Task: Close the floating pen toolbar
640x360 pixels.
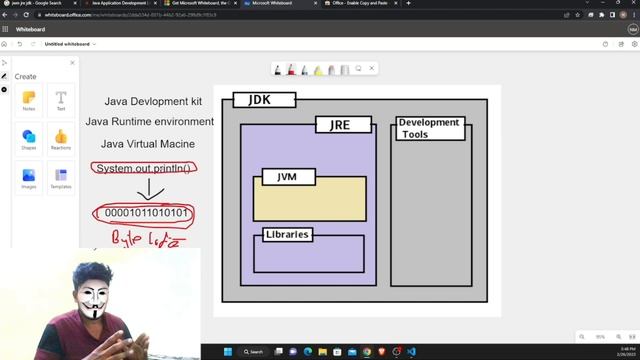Action: [372, 68]
